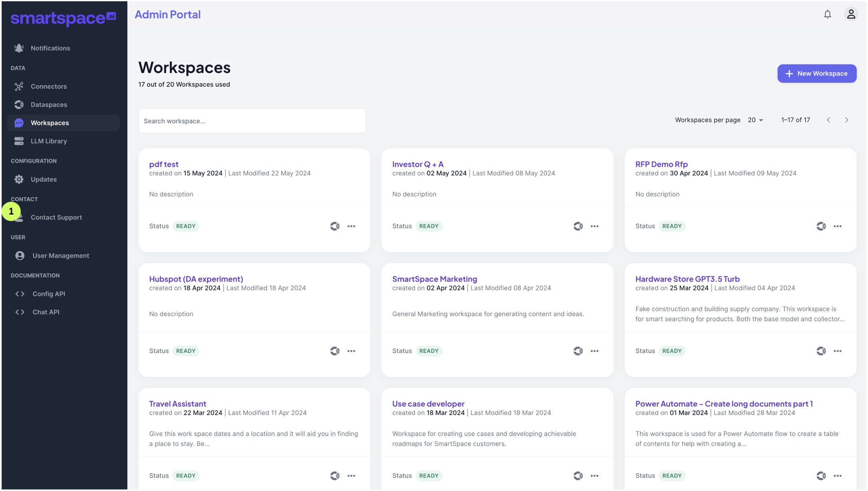
Task: Click dataspace icon on RFP Demo Rfp card
Action: (821, 226)
